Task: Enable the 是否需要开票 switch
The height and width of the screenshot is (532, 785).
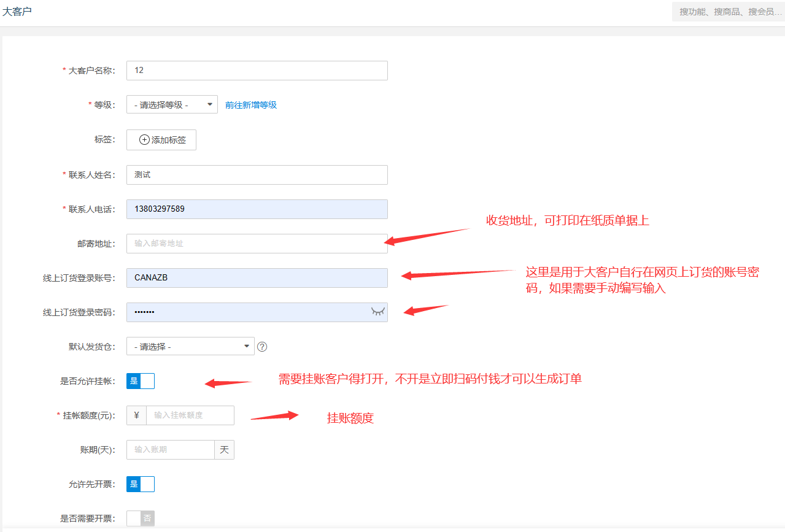Action: click(141, 519)
